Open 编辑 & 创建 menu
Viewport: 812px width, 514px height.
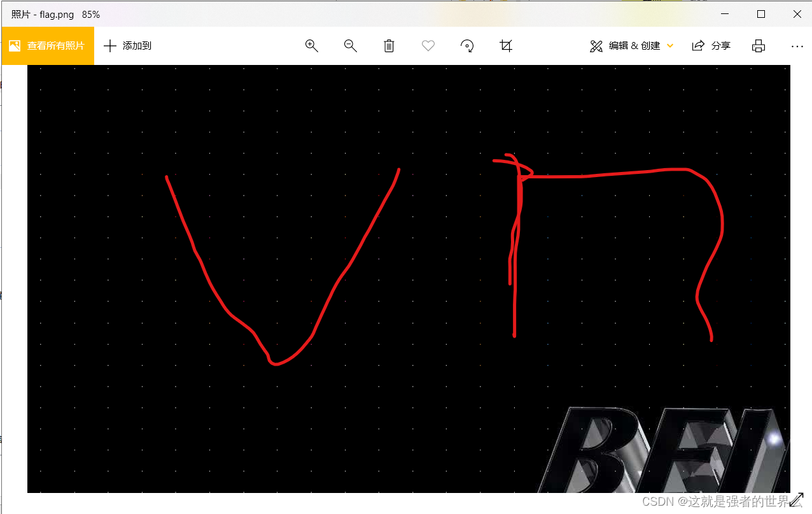point(631,46)
